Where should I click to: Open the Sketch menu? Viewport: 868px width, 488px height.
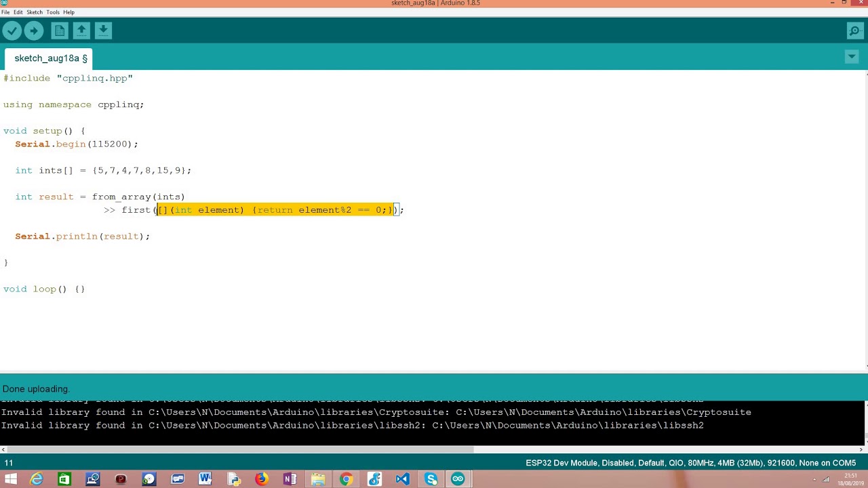35,12
